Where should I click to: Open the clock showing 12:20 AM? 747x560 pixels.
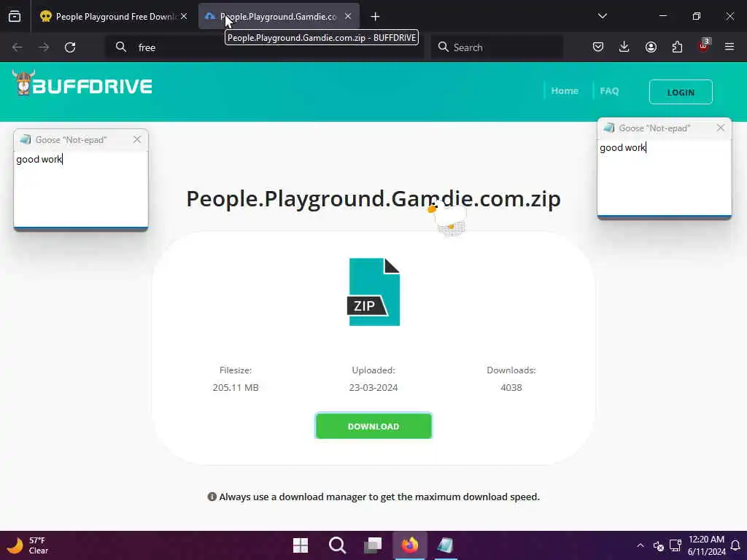[x=706, y=545]
